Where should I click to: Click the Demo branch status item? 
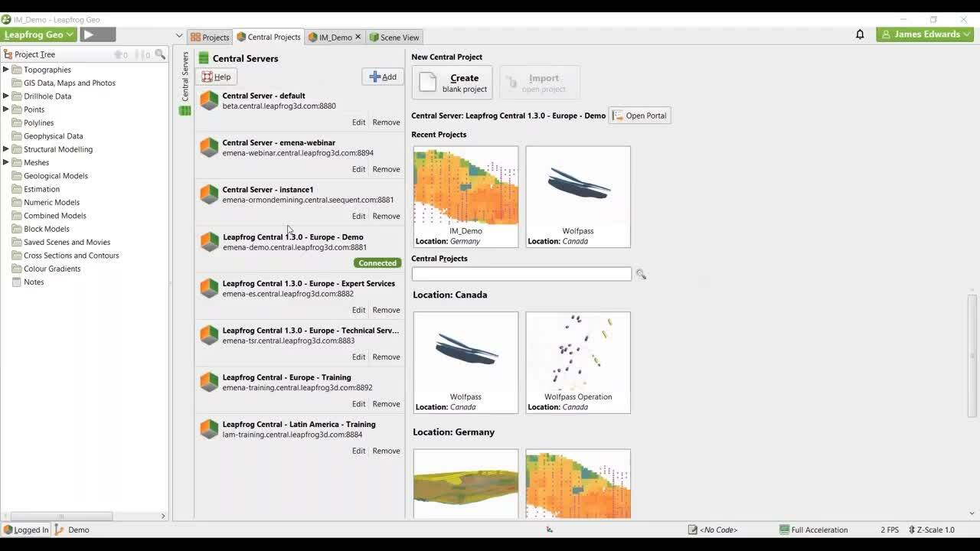tap(72, 530)
